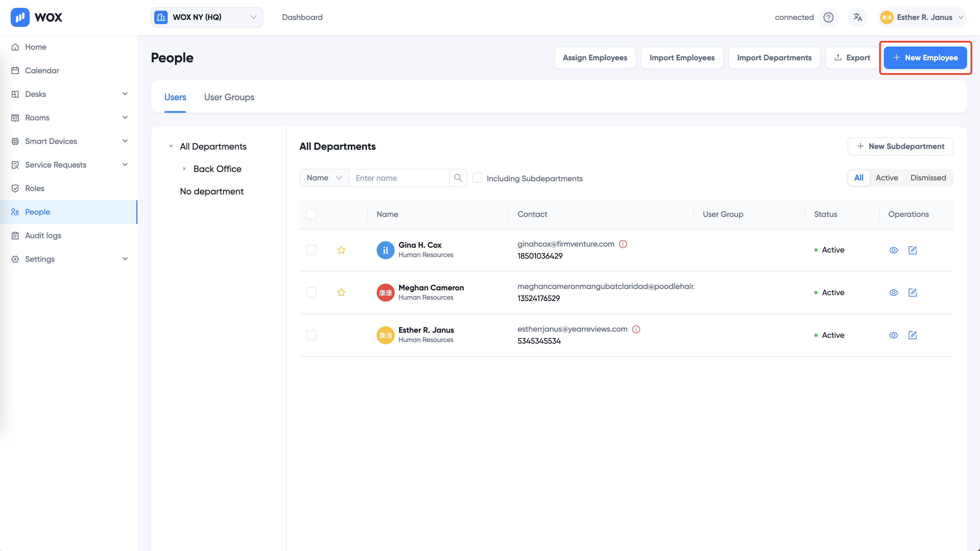Click the search magnifier icon
The image size is (980, 551).
[458, 178]
